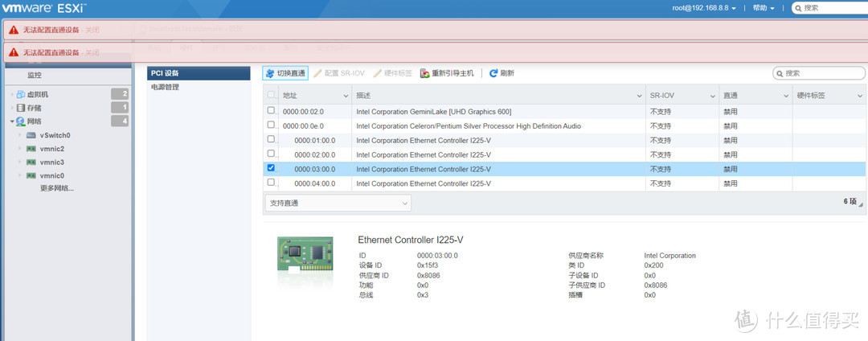Open the 描述 column header dropdown arrow
Viewport: 868px width, 341px height.
click(640, 96)
